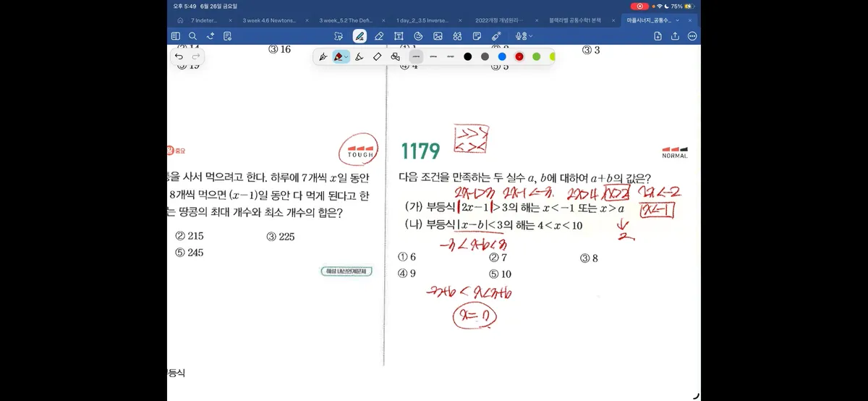Select the medium stroke width
The image size is (868, 401).
point(433,56)
